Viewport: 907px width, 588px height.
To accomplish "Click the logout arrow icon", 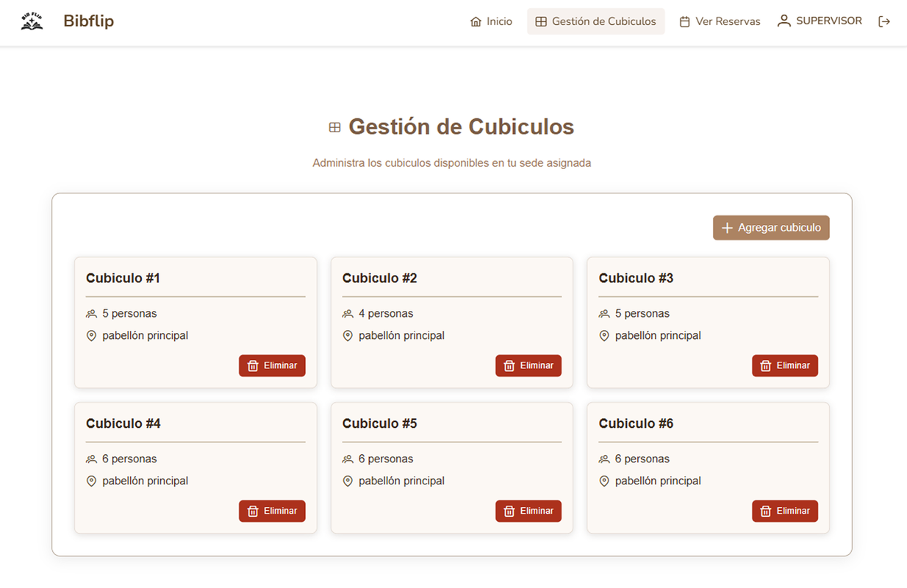I will tap(884, 21).
